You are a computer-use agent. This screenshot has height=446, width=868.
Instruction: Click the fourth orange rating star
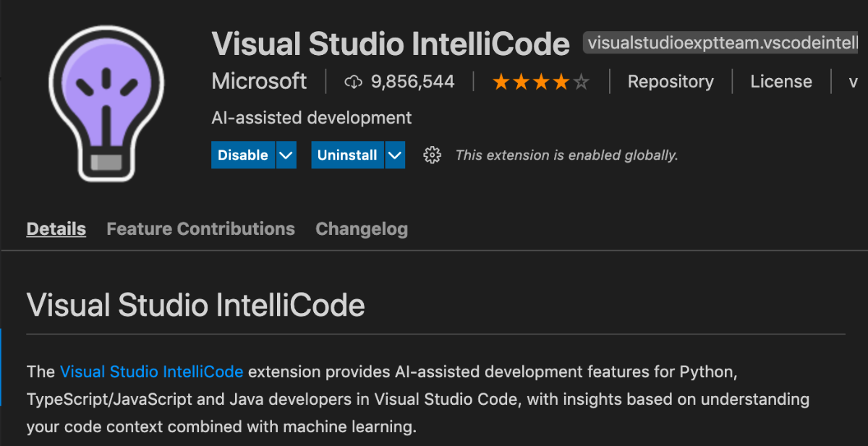coord(561,82)
